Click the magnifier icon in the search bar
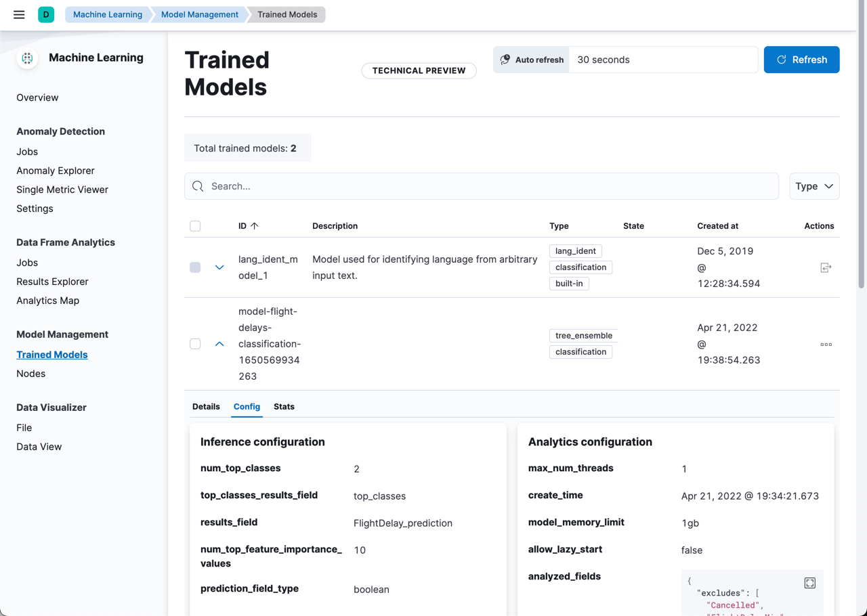 pyautogui.click(x=197, y=185)
